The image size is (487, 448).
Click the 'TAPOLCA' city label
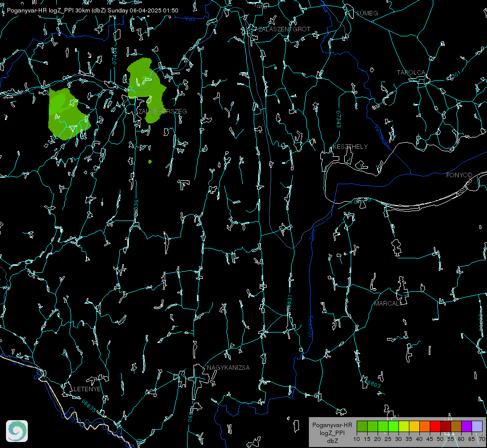411,73
